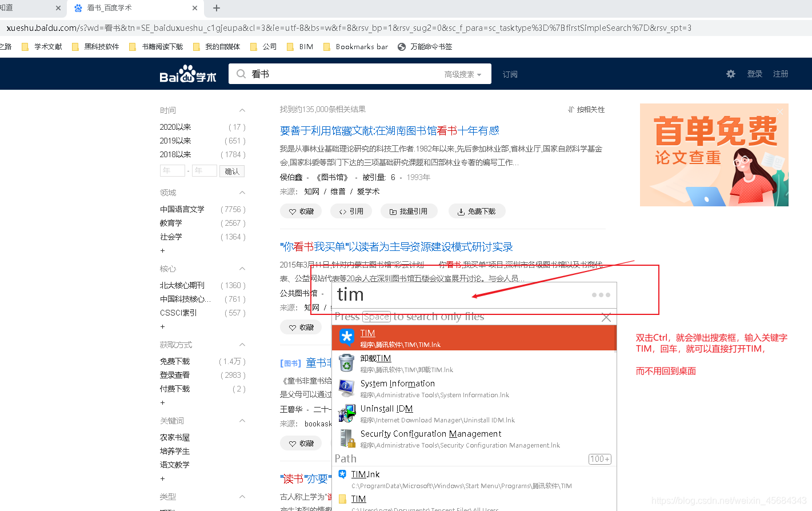
Task: Open a new browser tab with plus
Action: [217, 8]
